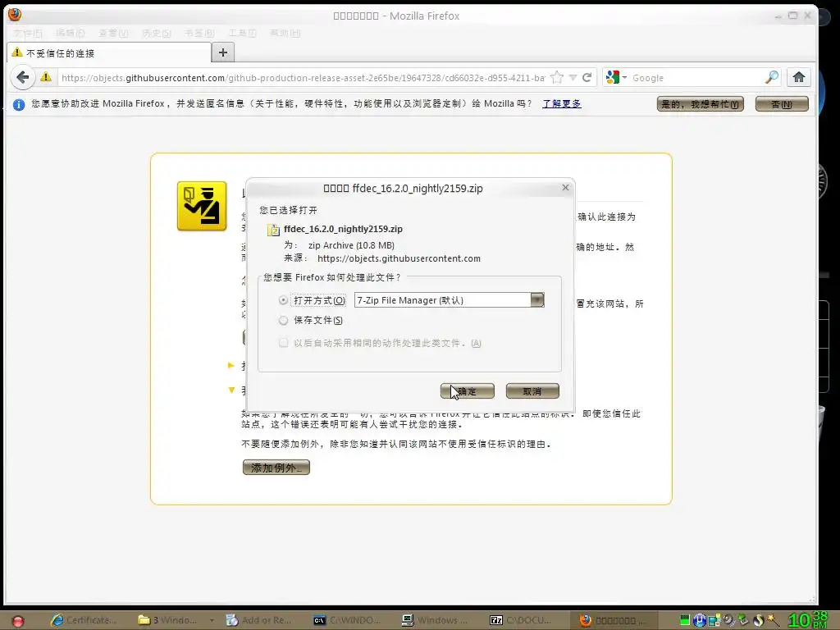840x630 pixels.
Task: Switch to Firefox taskbar item
Action: coord(614,620)
